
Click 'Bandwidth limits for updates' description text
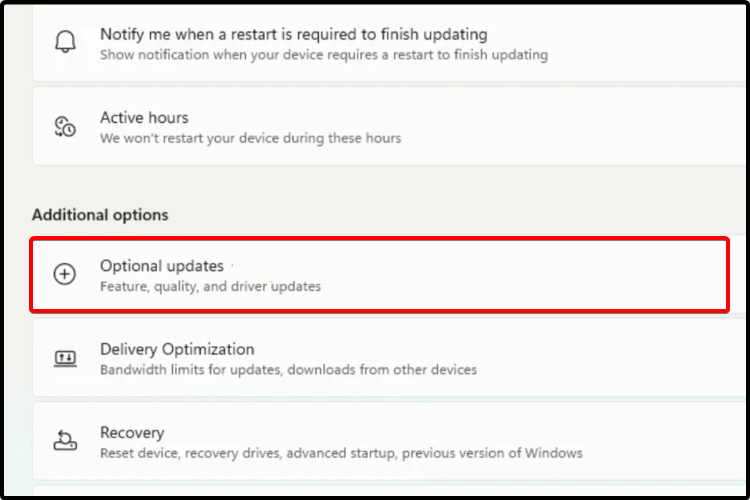(x=288, y=370)
